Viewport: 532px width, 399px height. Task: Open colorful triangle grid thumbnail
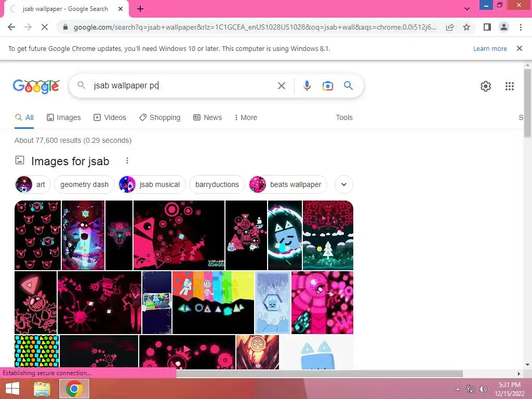click(x=37, y=351)
